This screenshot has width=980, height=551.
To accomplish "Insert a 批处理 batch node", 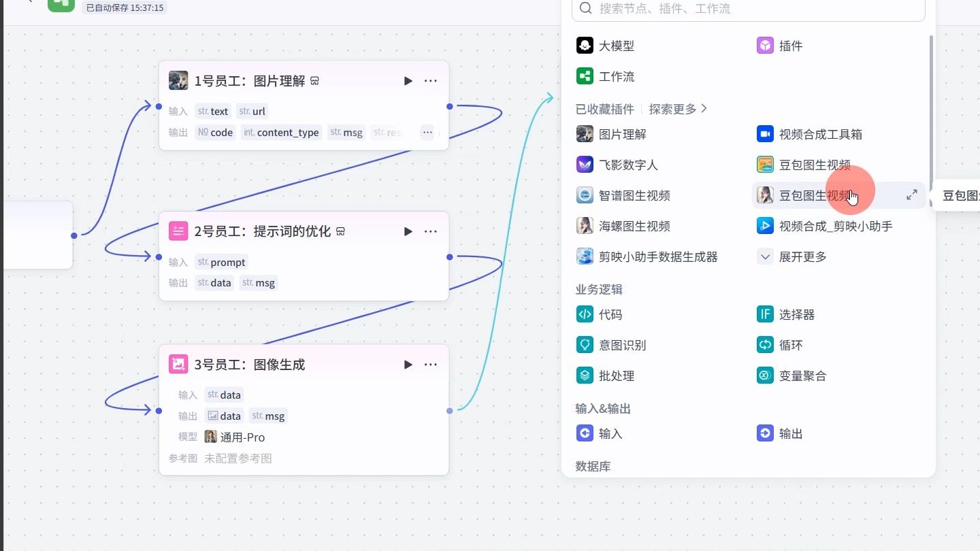I will click(x=605, y=375).
